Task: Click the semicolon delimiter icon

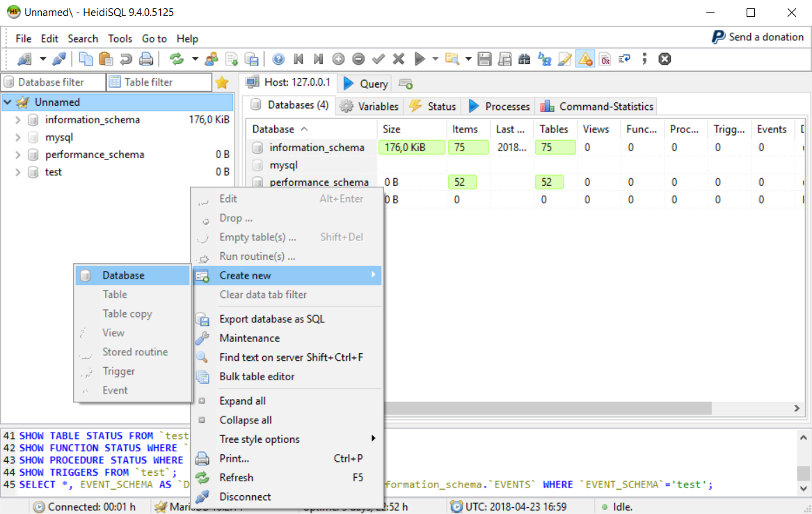Action: (644, 59)
